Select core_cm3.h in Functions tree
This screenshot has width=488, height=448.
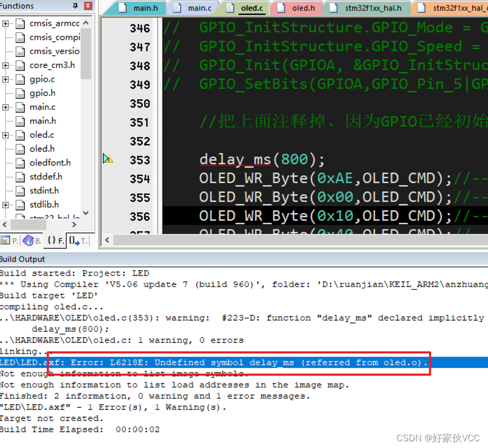click(52, 66)
